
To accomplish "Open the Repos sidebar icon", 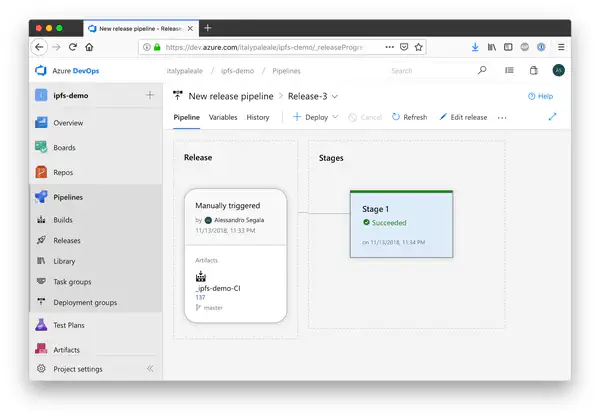I will click(x=41, y=172).
